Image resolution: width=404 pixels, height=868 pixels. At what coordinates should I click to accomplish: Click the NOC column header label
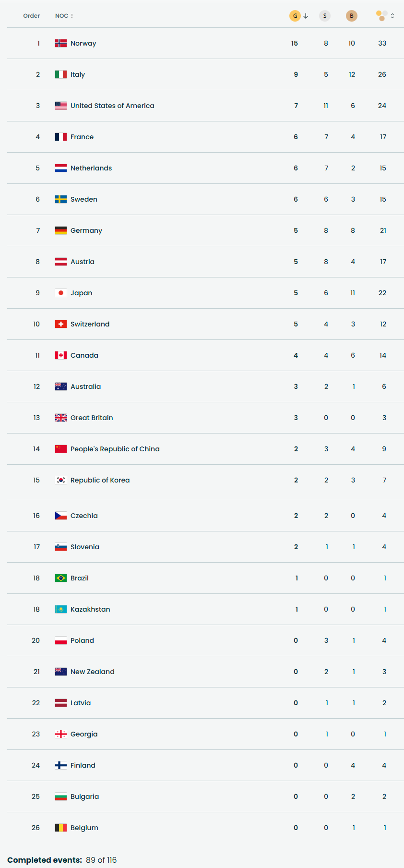(61, 16)
